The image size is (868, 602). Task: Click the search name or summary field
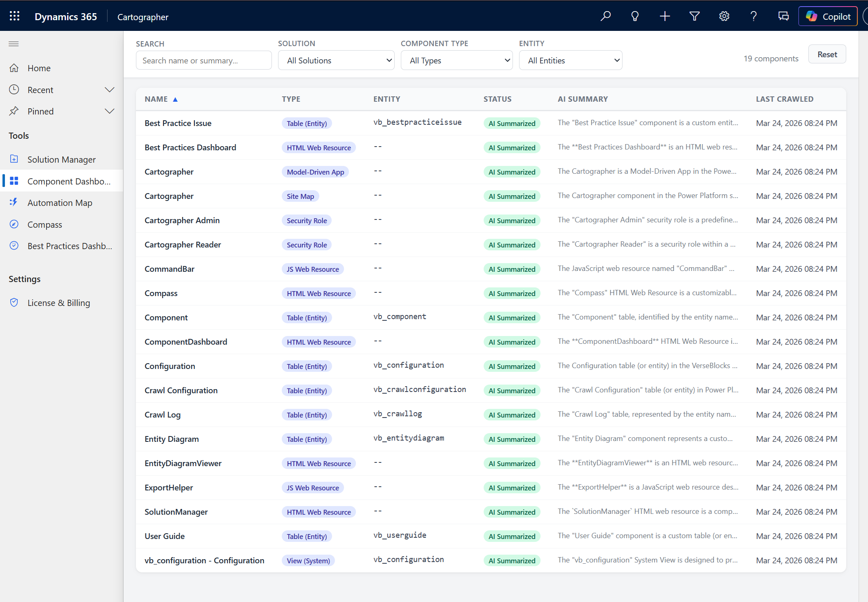204,61
